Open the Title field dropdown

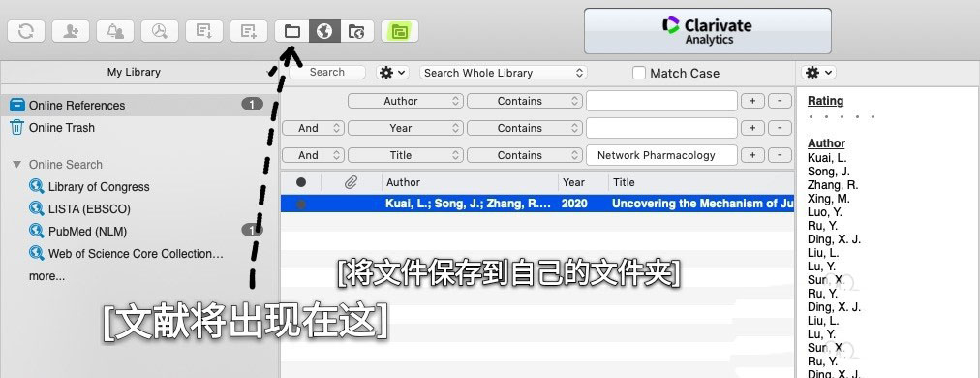tap(406, 155)
